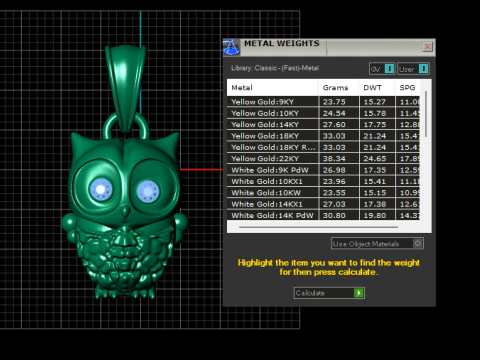Select the Yellow Gold:18KY R... row

click(x=323, y=147)
